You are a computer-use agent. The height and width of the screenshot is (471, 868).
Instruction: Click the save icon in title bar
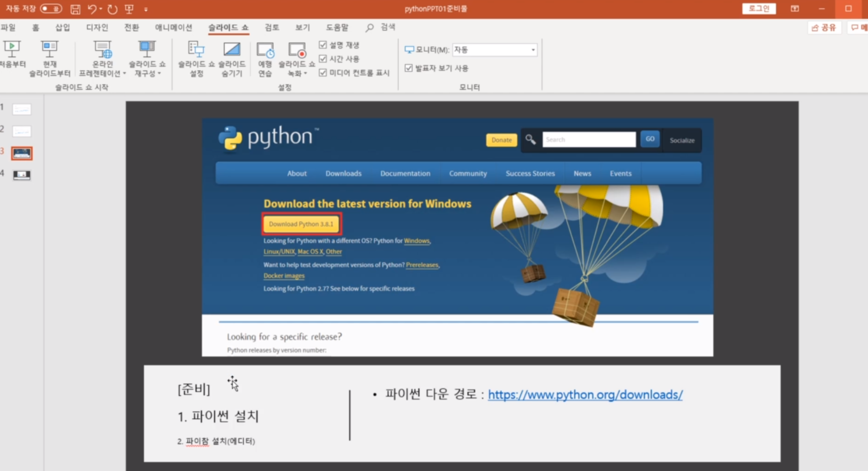point(75,9)
